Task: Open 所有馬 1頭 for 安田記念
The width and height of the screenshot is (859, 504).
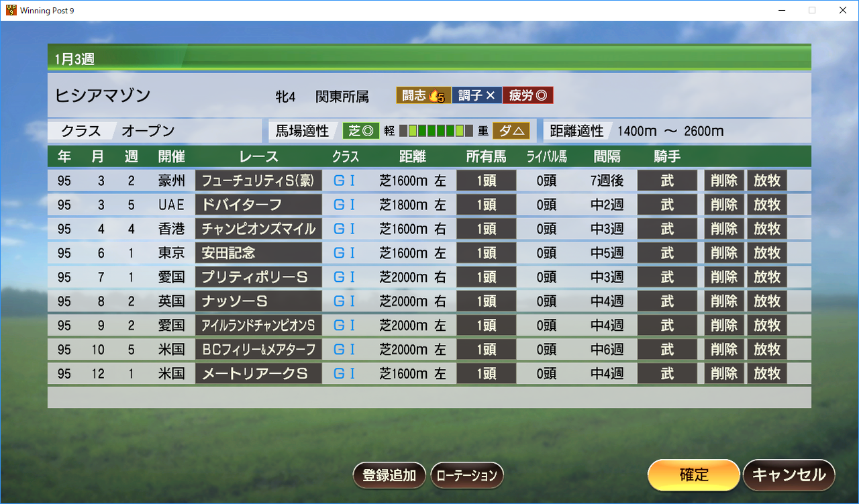Action: pos(487,253)
